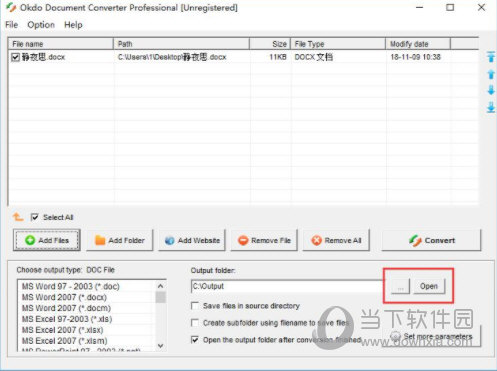Screen dimensions: 497x371
Task: Click the move-to-top arrow icon
Action: click(491, 57)
